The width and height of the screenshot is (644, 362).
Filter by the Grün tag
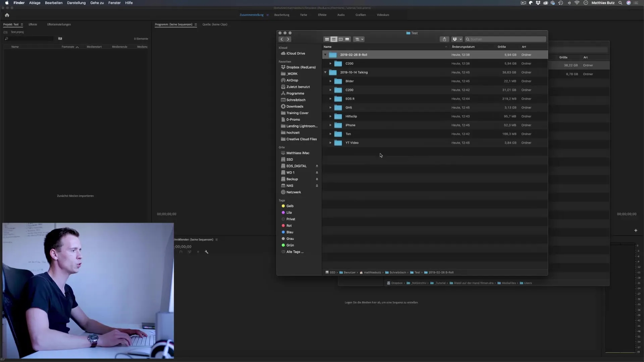pos(287,245)
